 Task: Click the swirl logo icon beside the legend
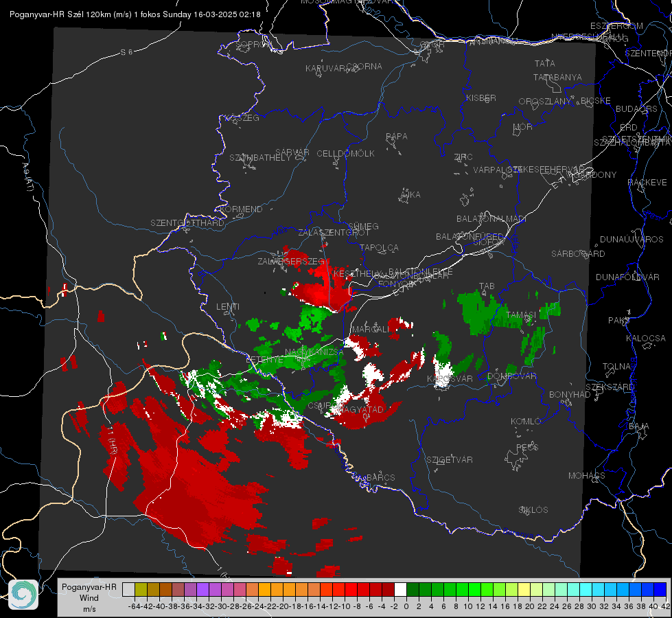(x=23, y=595)
